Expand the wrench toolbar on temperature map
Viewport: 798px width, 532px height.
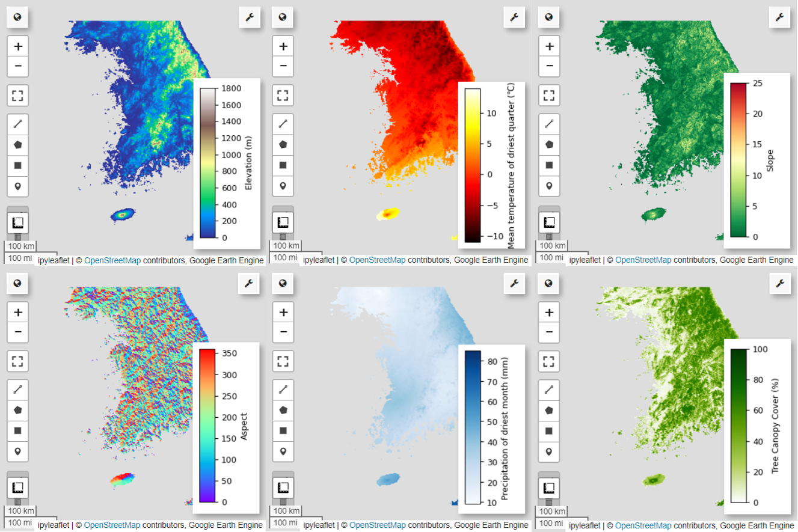coord(515,17)
